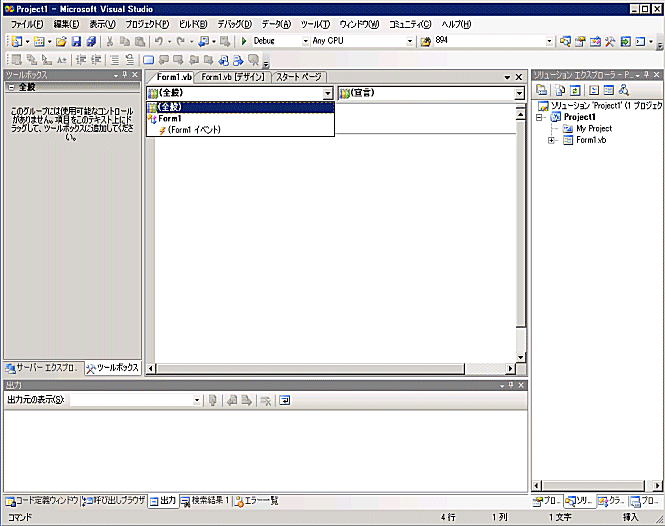665x526 pixels.
Task: Collapse the 全般 group in Toolbox
Action: [11, 87]
